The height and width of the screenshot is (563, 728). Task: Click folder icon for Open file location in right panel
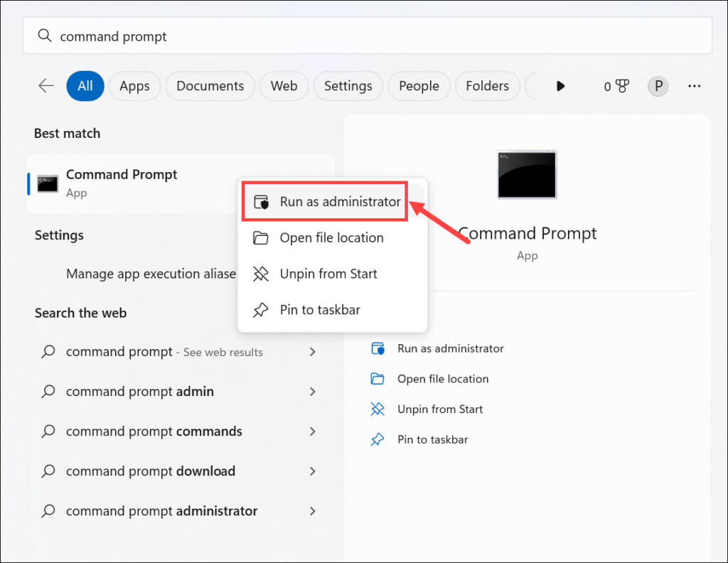click(x=378, y=379)
